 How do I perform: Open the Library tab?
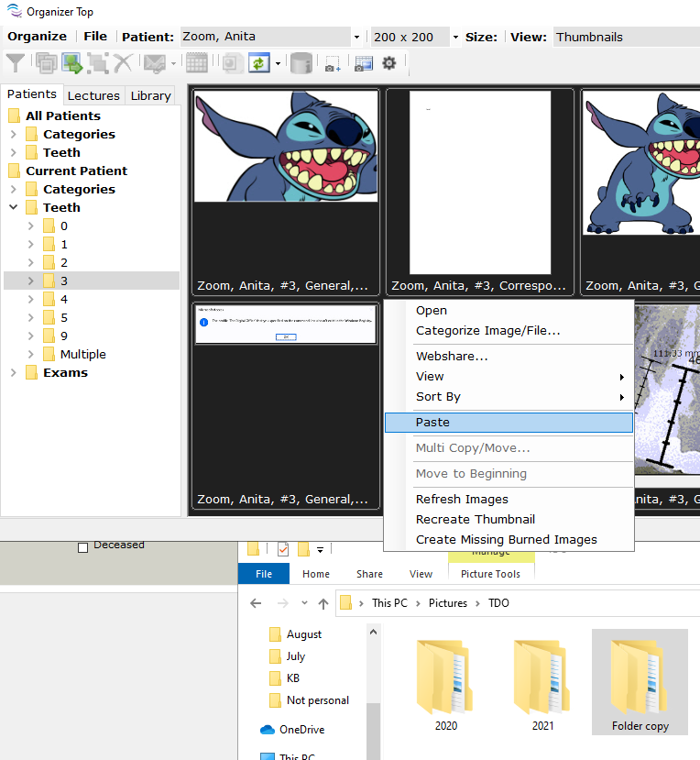tap(150, 95)
